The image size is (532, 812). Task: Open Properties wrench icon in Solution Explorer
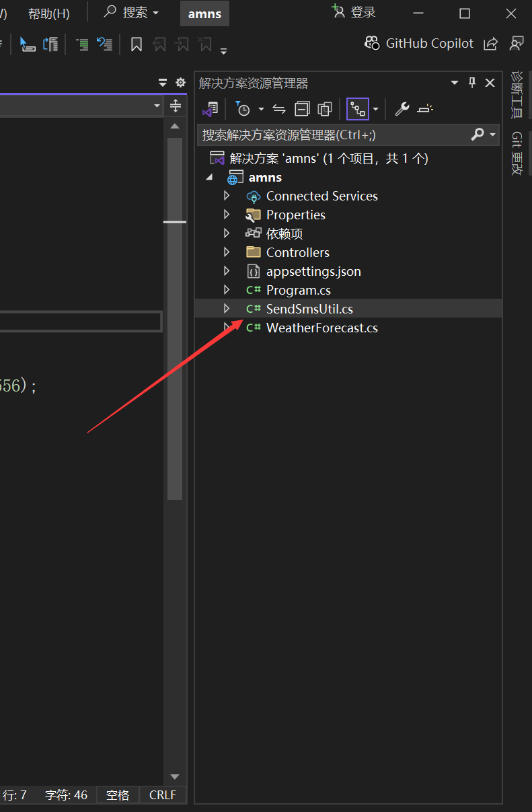402,109
